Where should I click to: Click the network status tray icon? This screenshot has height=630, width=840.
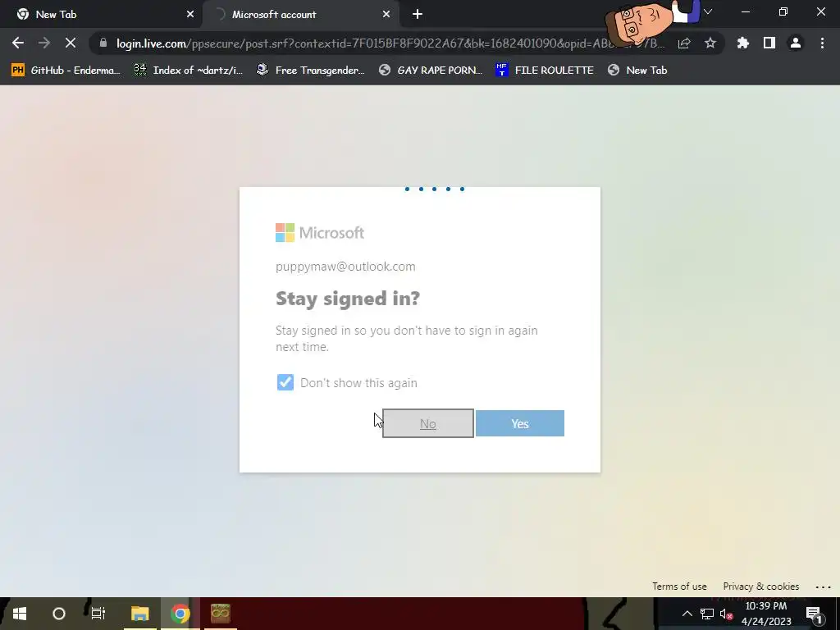707,614
